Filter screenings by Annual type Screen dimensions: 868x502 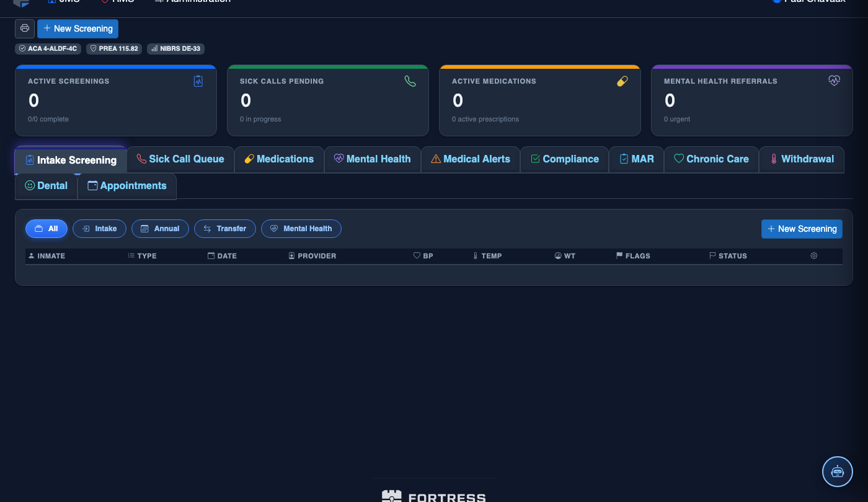160,229
